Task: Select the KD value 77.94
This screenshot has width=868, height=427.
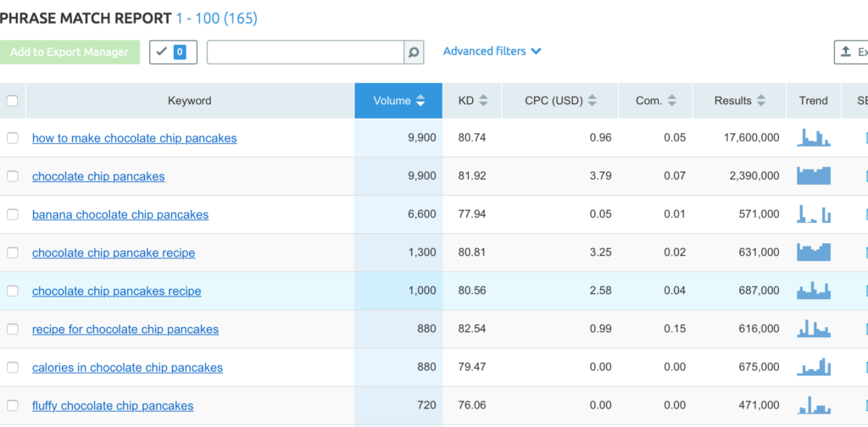Action: point(472,214)
